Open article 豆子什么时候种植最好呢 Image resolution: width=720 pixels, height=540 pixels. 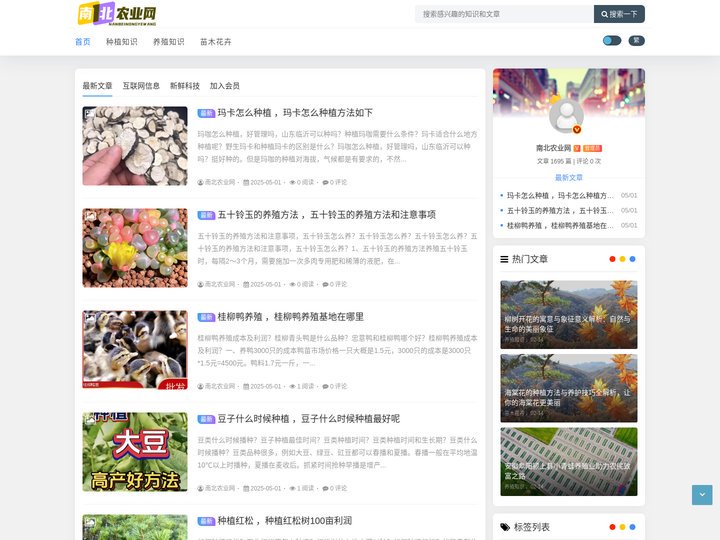(x=309, y=419)
